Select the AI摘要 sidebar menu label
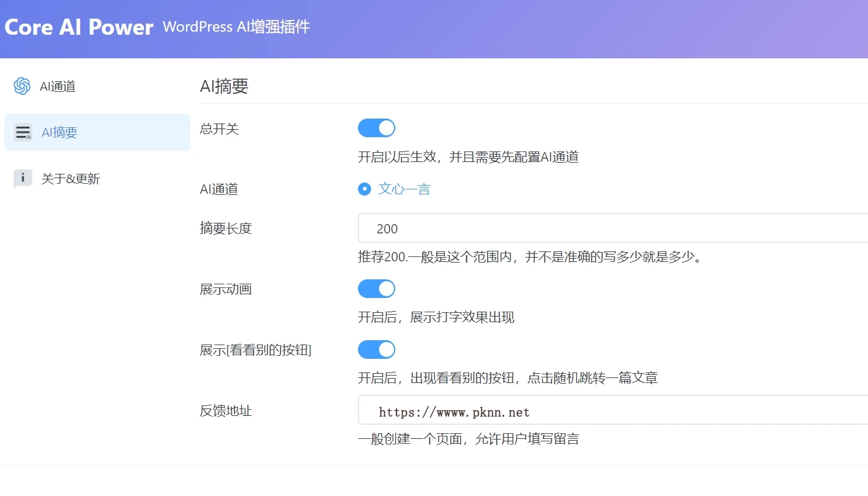 [60, 132]
